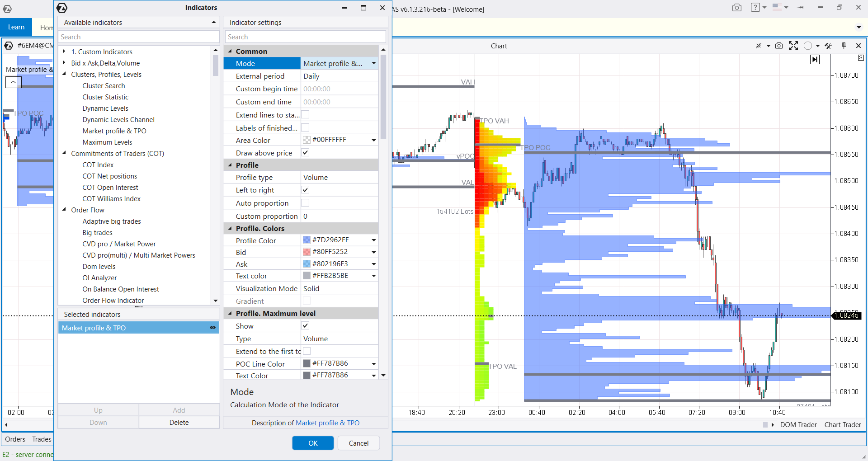The width and height of the screenshot is (868, 461).
Task: Uncheck Draw above price
Action: [306, 152]
